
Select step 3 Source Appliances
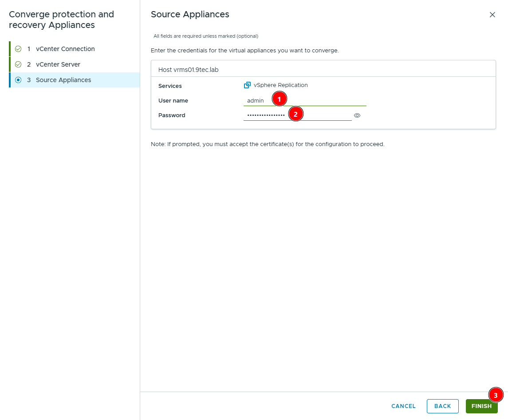tap(75, 80)
